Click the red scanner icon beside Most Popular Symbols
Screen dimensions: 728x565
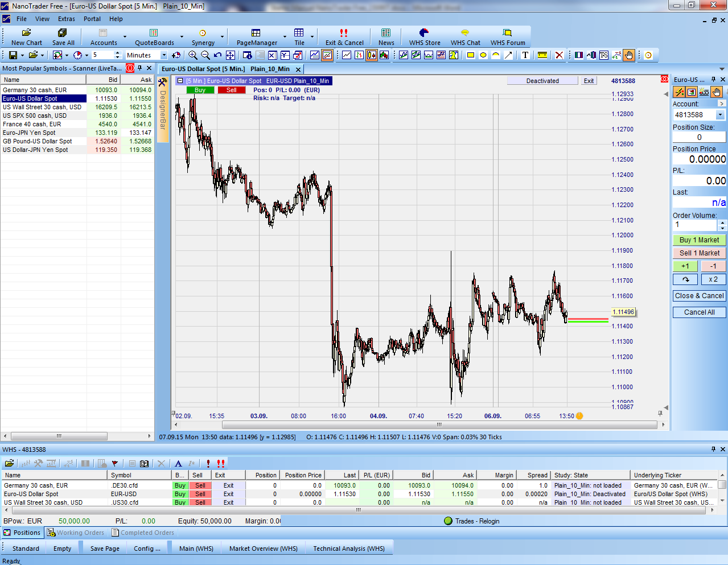130,68
